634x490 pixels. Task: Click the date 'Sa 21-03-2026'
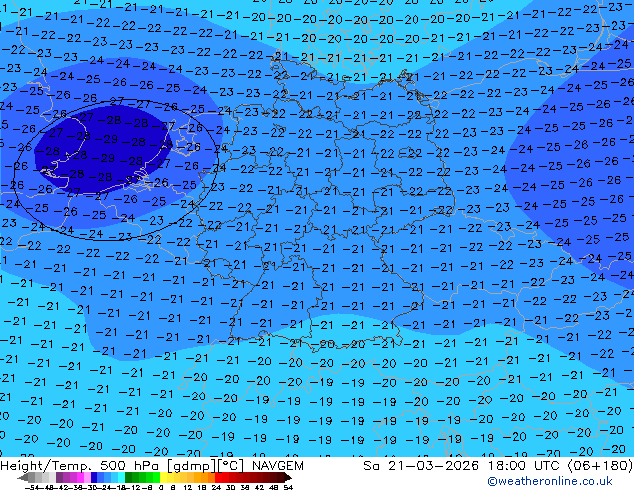click(x=421, y=466)
